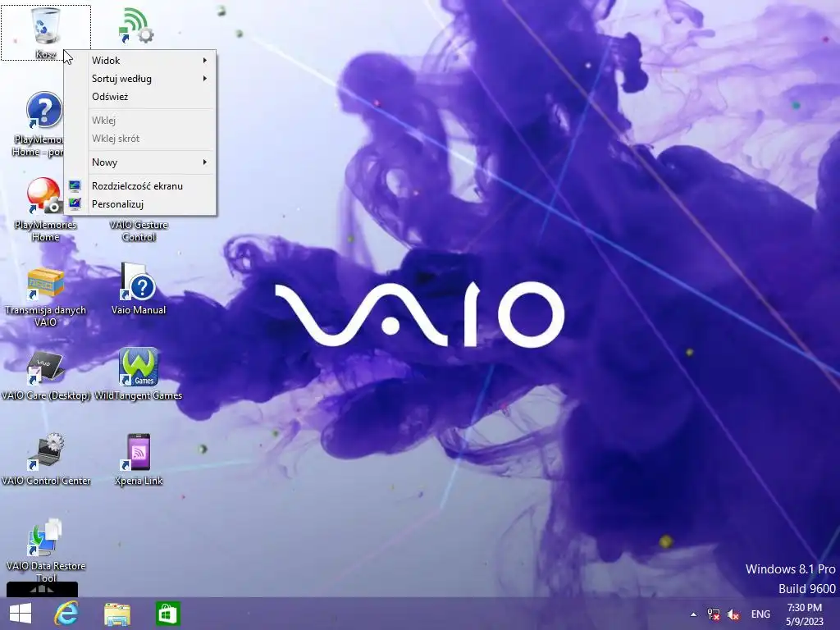Click the network status tray icon

(x=714, y=614)
